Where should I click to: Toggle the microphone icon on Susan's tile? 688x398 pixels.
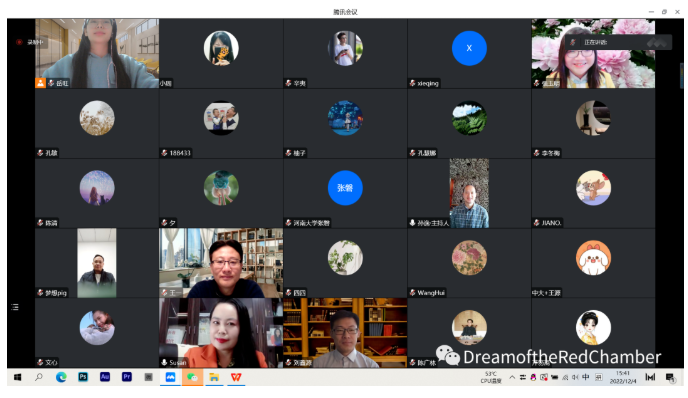tap(164, 362)
